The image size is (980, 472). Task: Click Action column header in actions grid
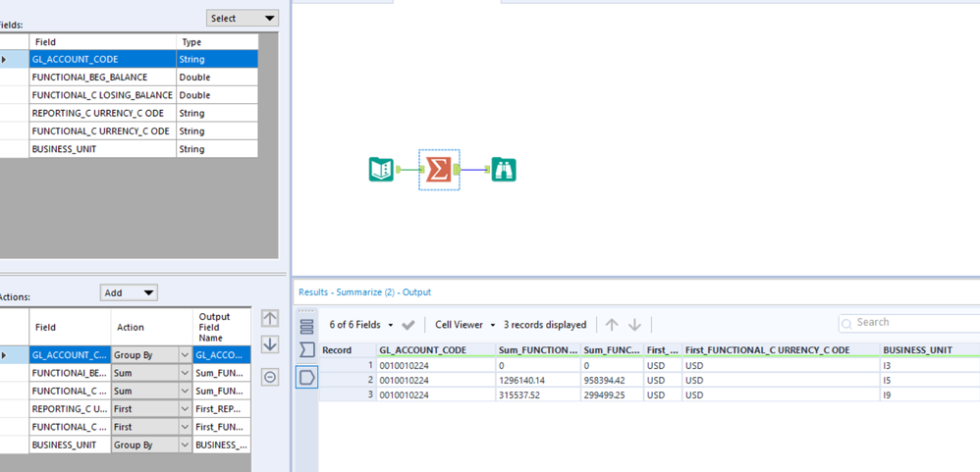tap(151, 327)
